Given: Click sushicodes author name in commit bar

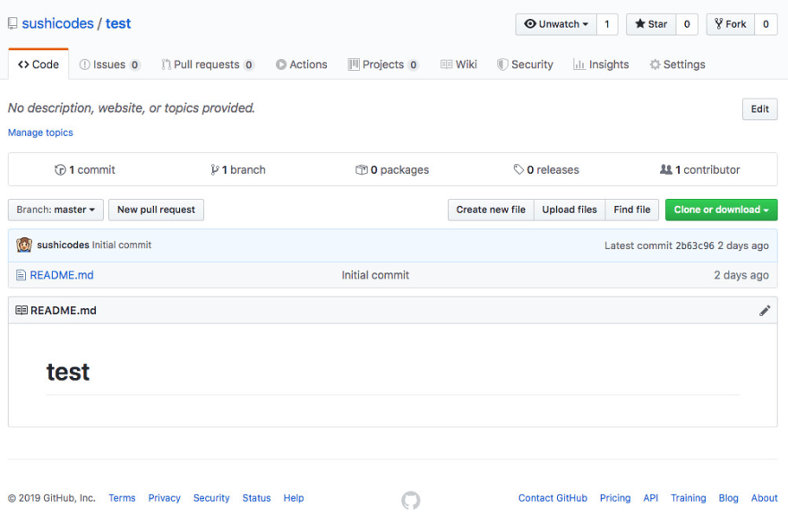Looking at the screenshot, I should [x=63, y=245].
